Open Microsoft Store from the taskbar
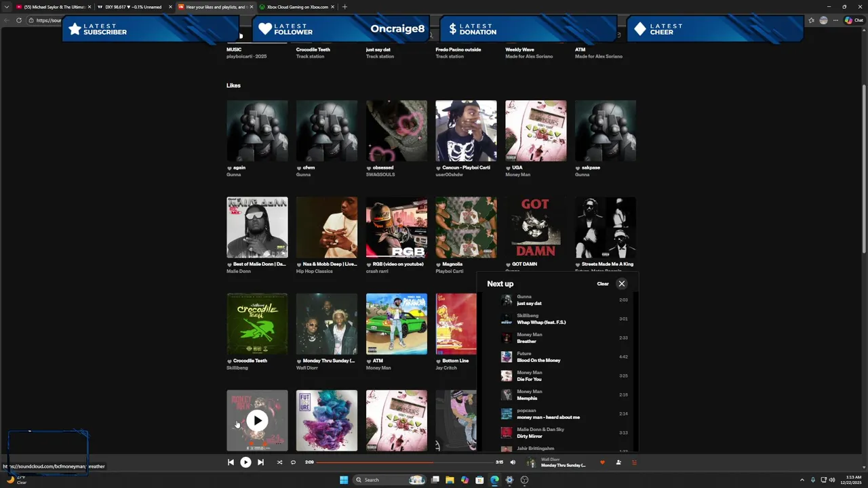The image size is (868, 488). pyautogui.click(x=479, y=480)
